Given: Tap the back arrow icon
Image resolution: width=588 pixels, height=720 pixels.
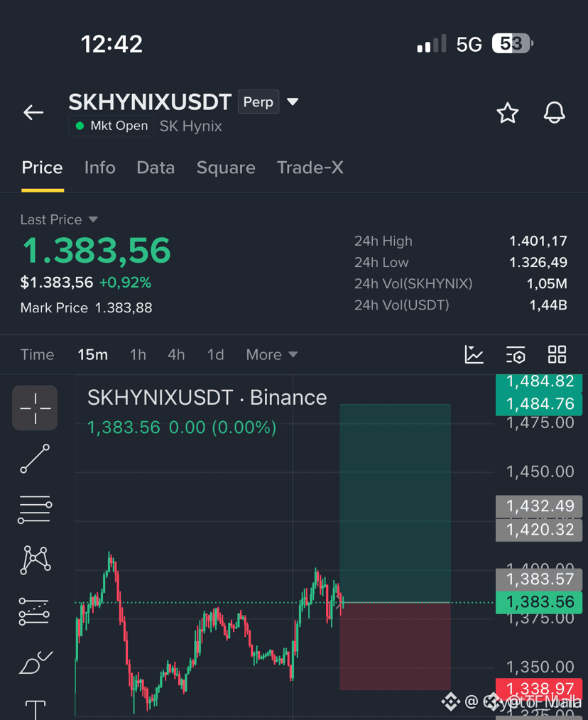Looking at the screenshot, I should tap(33, 112).
